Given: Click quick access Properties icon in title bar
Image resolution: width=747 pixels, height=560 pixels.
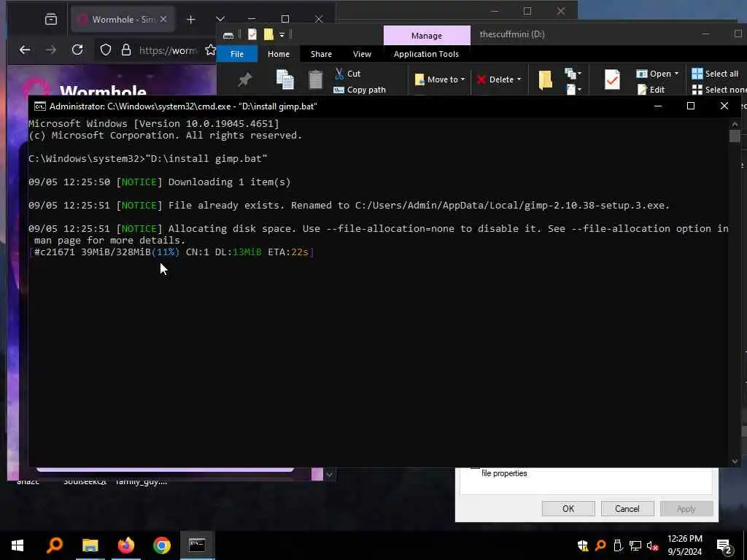Looking at the screenshot, I should tap(252, 34).
